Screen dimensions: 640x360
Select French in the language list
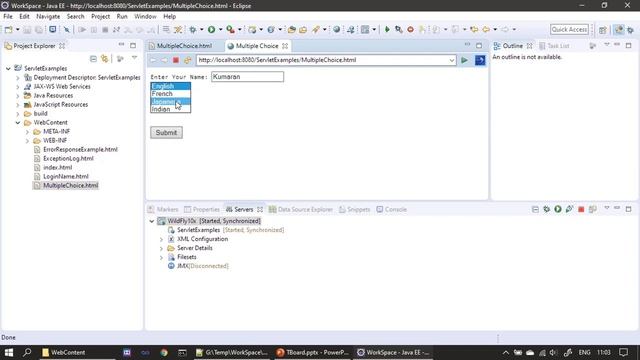pyautogui.click(x=170, y=94)
